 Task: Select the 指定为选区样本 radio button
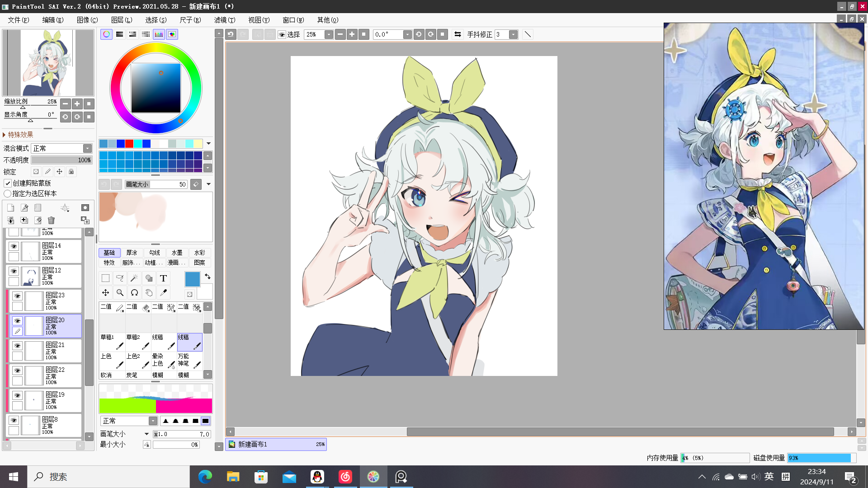click(7, 193)
